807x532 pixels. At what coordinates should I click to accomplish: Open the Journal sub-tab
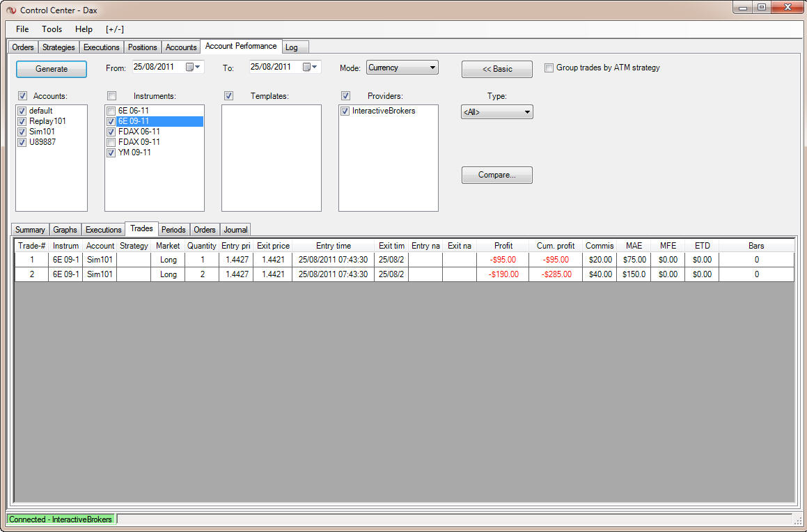(x=236, y=230)
